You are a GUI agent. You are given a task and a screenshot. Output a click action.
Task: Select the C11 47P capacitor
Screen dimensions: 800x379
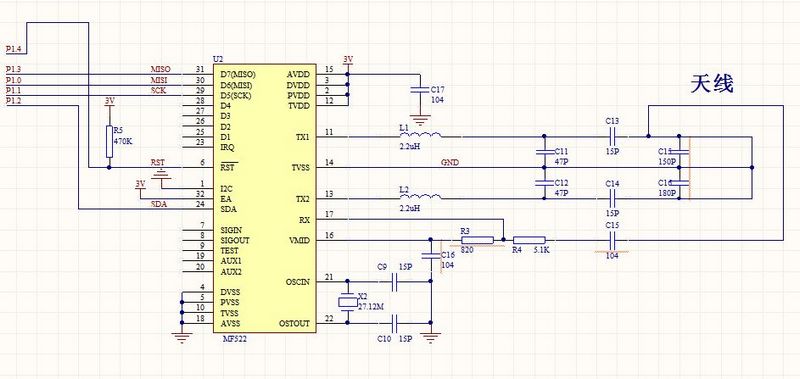544,151
